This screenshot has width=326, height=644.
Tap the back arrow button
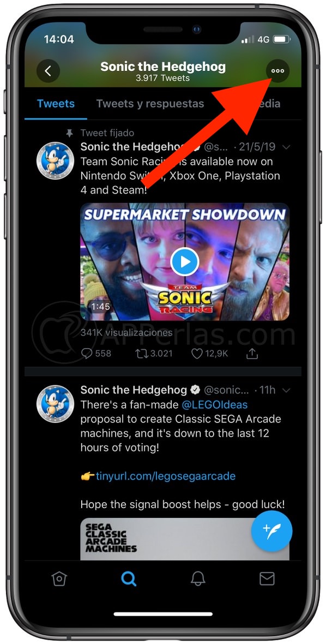point(48,71)
